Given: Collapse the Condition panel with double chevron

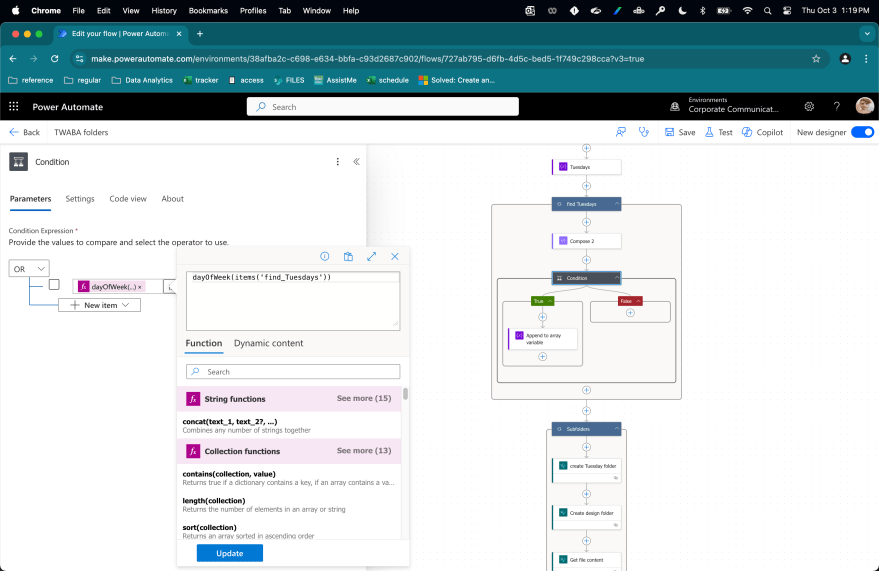Looking at the screenshot, I should 357,162.
